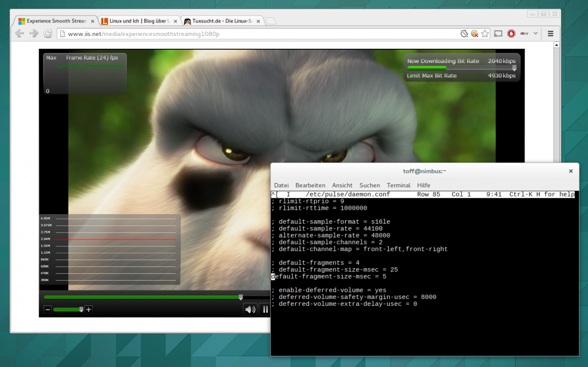Expand hidden extensions chevron in toolbar

[536, 34]
